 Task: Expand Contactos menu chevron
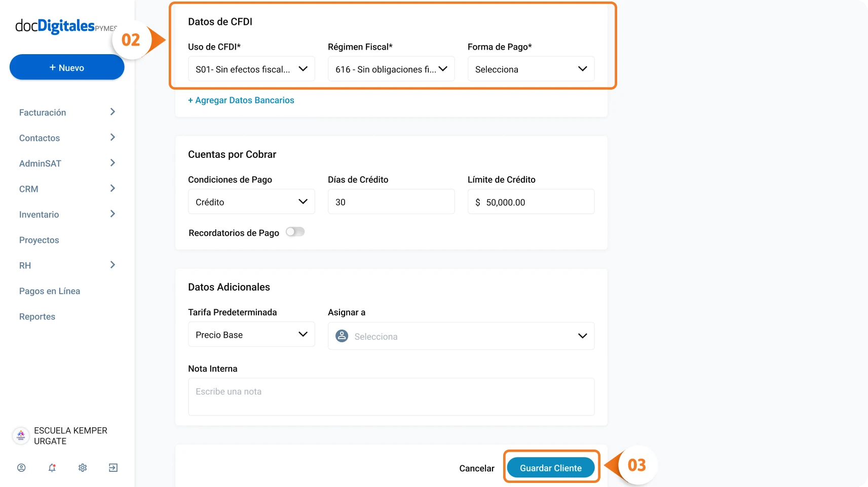(112, 138)
